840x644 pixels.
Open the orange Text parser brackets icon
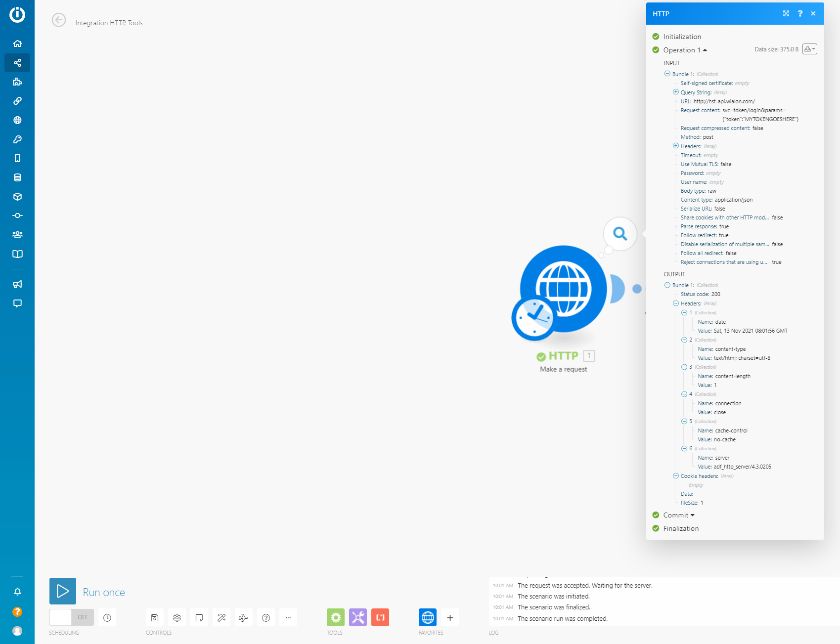[x=380, y=617]
